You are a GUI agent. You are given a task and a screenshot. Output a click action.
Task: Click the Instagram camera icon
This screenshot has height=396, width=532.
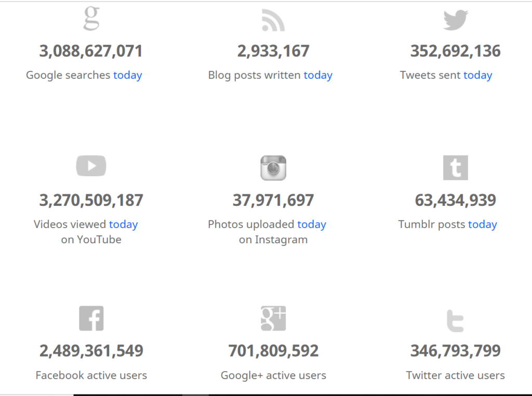(273, 168)
